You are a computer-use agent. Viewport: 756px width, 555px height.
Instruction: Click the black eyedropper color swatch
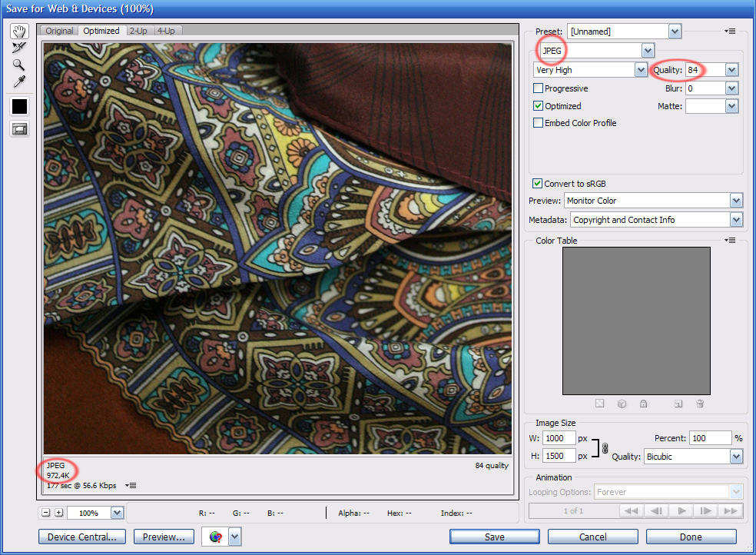pos(19,106)
